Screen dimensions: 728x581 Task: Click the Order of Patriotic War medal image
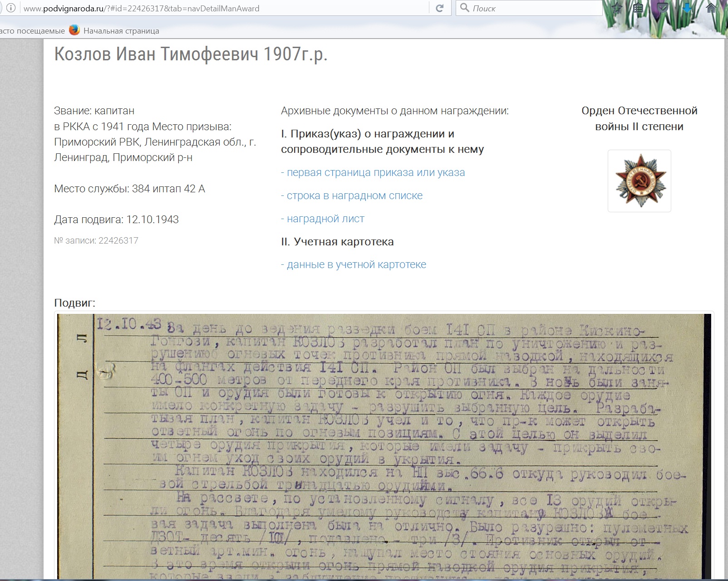click(639, 181)
